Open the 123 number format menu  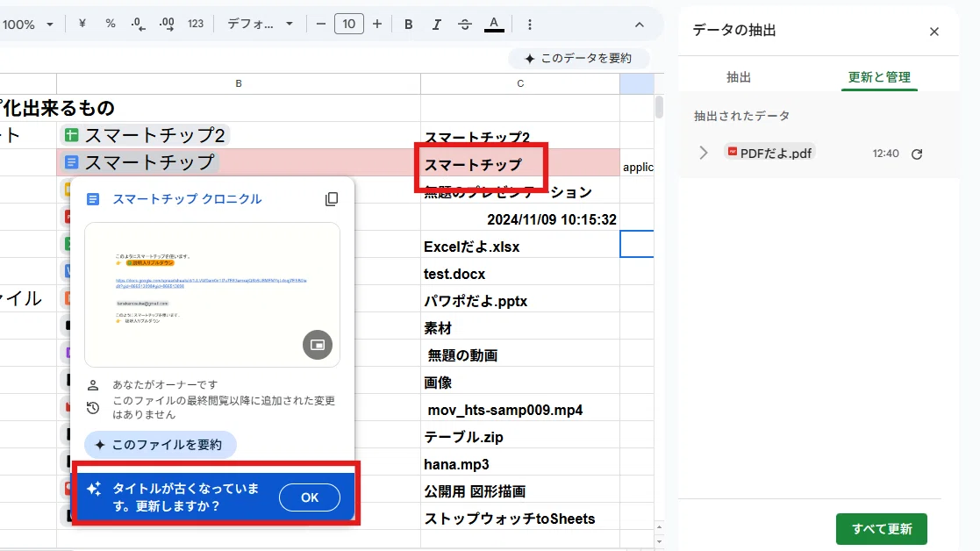196,24
